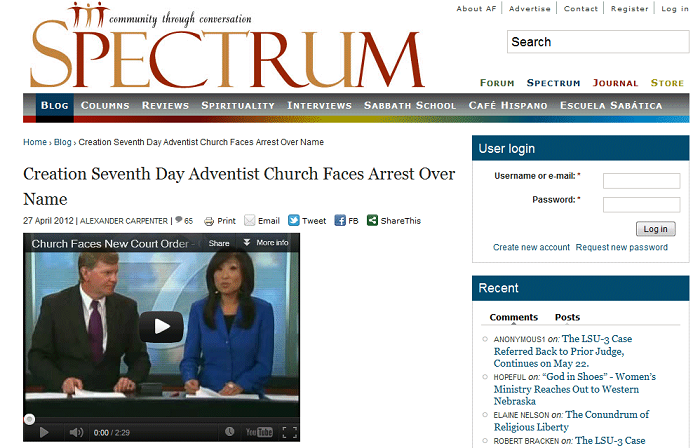This screenshot has width=700, height=448.
Task: Click the Facebook FB share icon
Action: pyautogui.click(x=340, y=220)
